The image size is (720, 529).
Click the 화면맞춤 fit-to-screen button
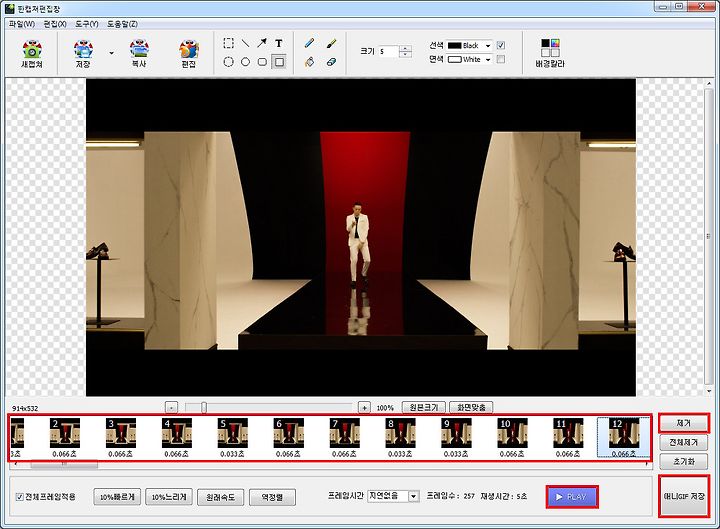(471, 407)
